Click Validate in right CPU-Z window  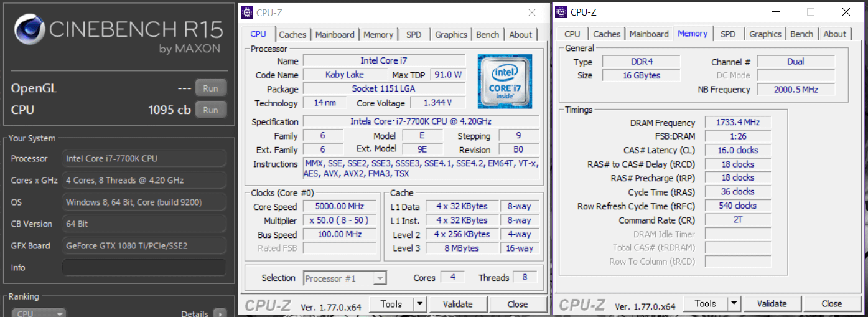tap(772, 303)
